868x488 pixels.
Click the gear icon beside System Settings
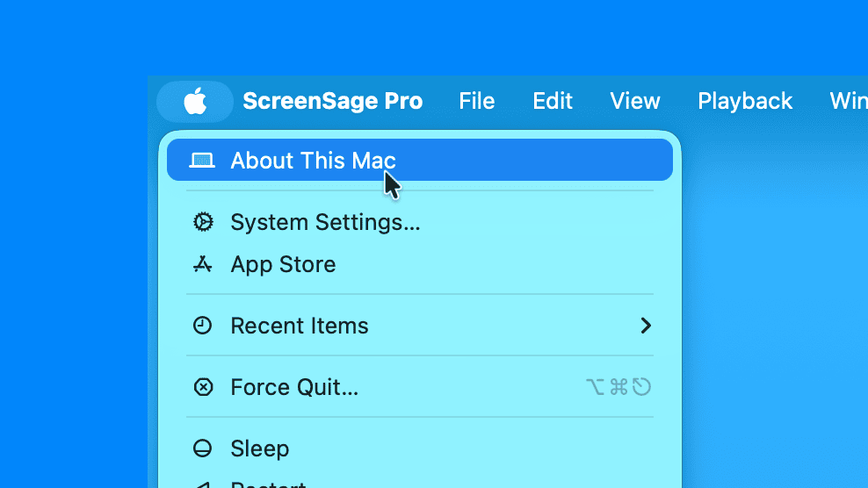pyautogui.click(x=203, y=222)
